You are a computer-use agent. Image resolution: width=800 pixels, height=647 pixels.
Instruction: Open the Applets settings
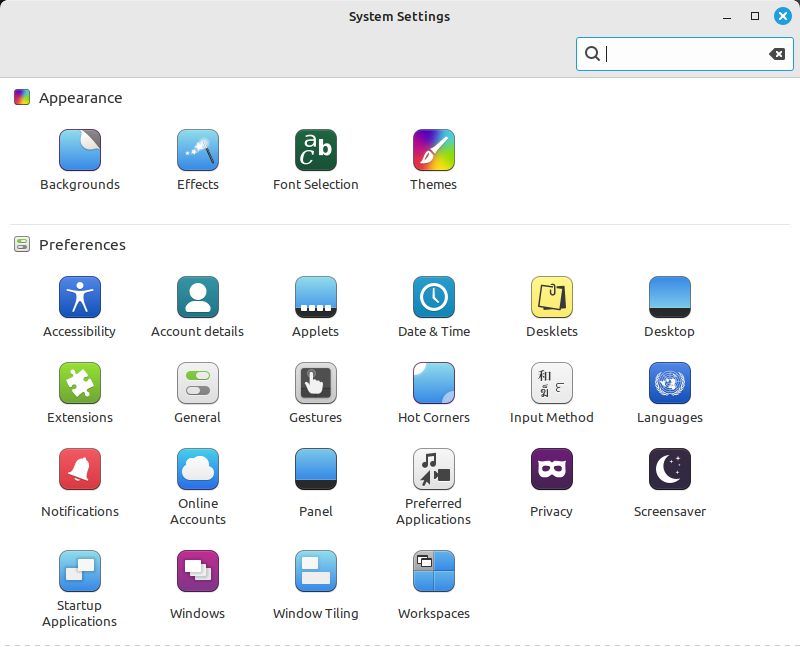click(x=315, y=305)
